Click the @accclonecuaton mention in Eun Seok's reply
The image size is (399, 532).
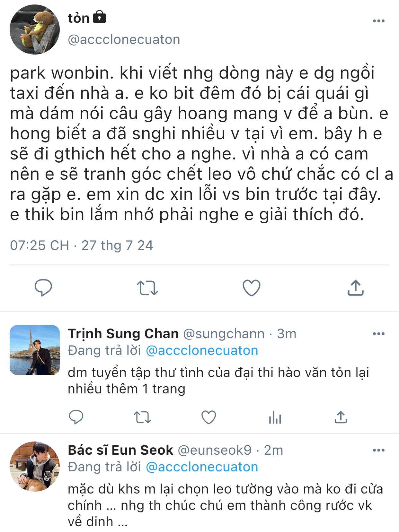coord(202,467)
